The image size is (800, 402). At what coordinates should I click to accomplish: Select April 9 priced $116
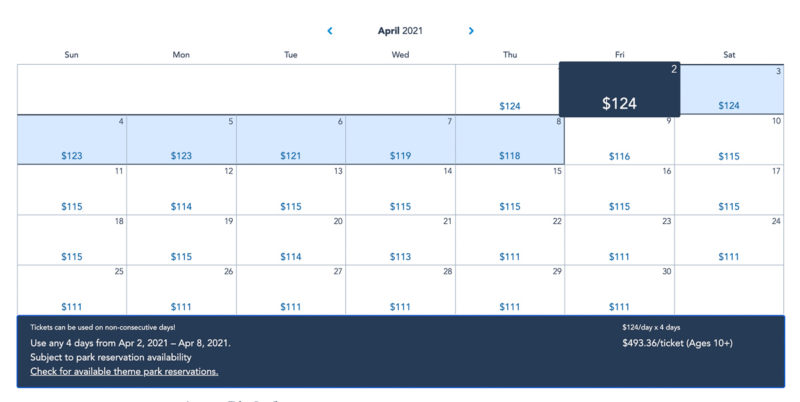(x=619, y=139)
